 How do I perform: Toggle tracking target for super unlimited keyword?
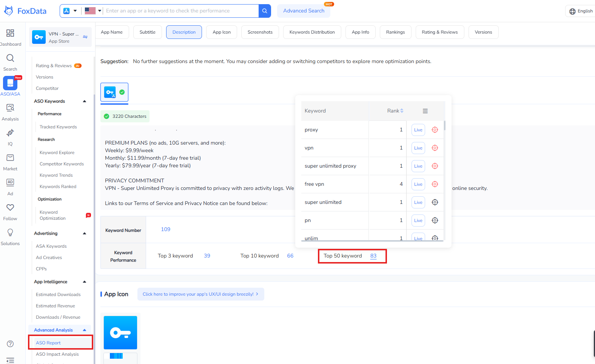pos(435,202)
